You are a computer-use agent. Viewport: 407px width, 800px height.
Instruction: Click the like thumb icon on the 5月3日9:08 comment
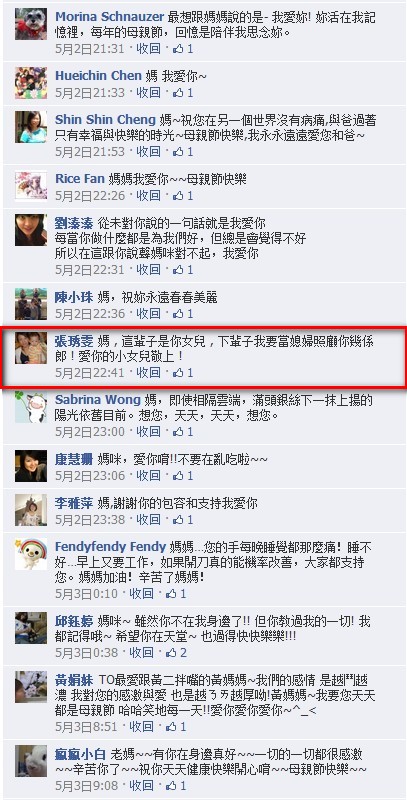[171, 785]
